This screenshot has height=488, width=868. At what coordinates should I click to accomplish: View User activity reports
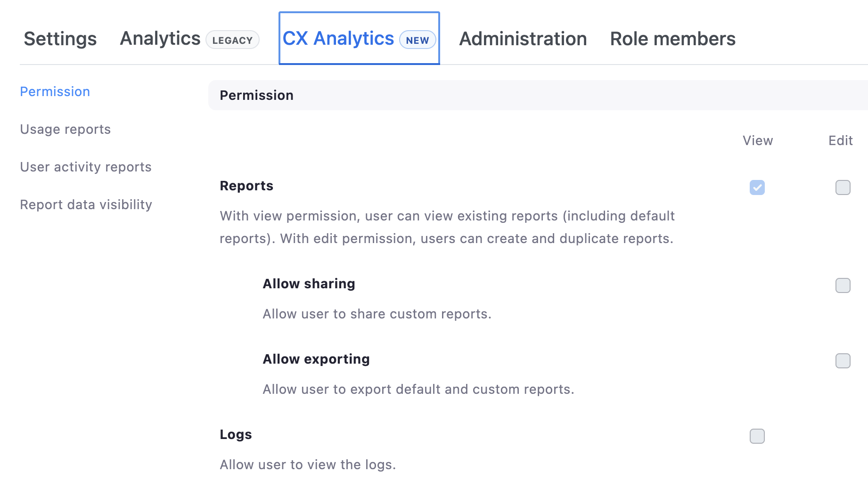86,167
